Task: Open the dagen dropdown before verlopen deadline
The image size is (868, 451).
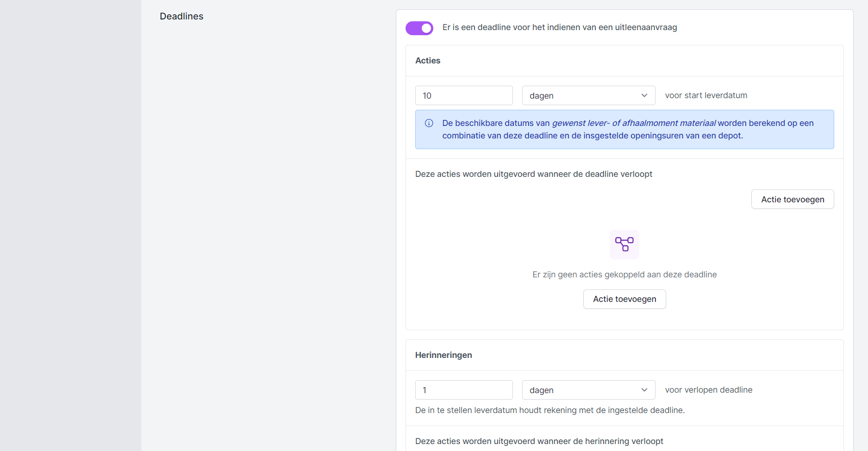Action: 588,390
